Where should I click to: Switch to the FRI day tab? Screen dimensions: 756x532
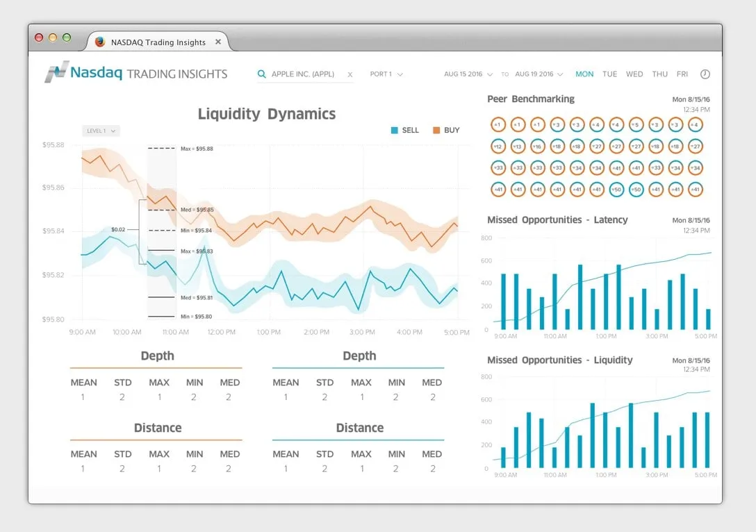682,74
